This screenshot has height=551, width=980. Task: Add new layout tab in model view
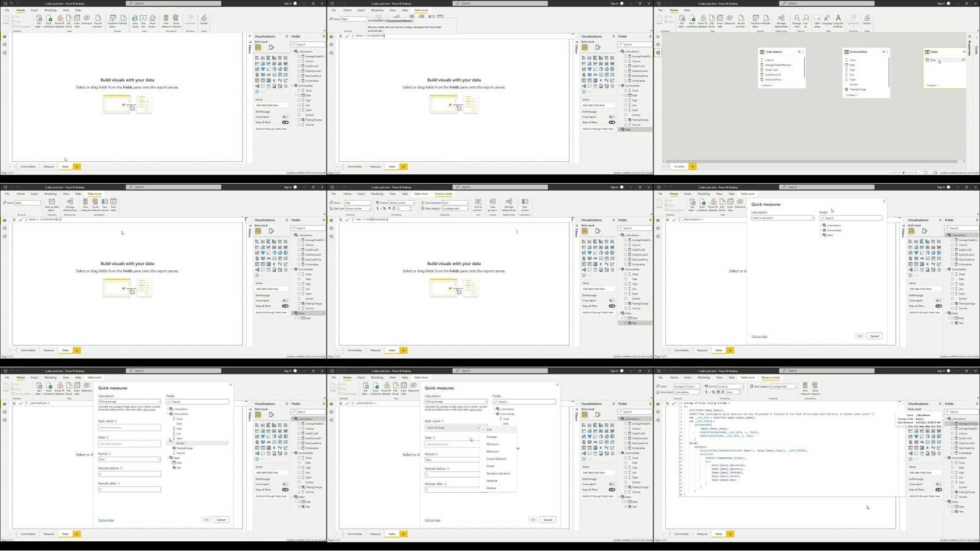(x=693, y=166)
